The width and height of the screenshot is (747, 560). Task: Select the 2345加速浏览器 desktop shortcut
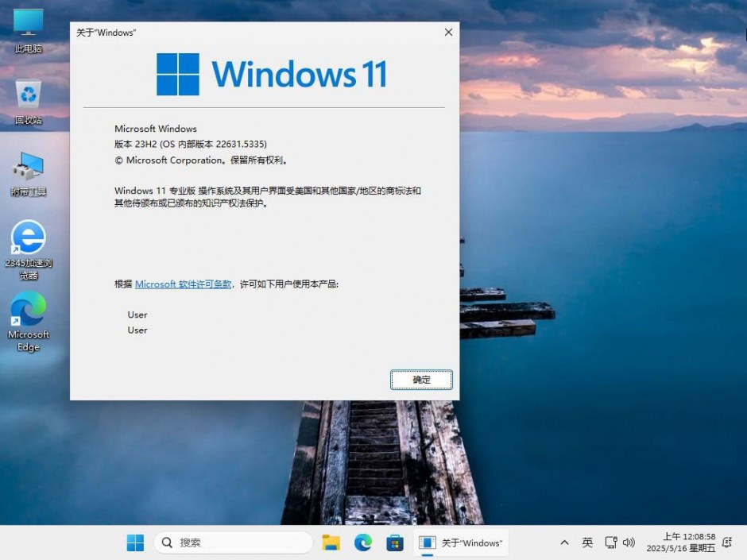click(29, 249)
